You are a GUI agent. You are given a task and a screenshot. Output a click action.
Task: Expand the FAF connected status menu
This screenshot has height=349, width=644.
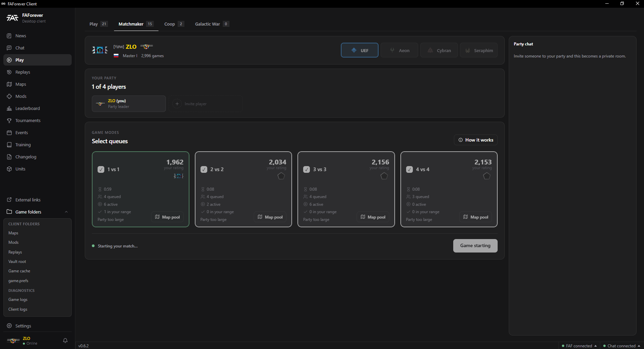click(579, 346)
